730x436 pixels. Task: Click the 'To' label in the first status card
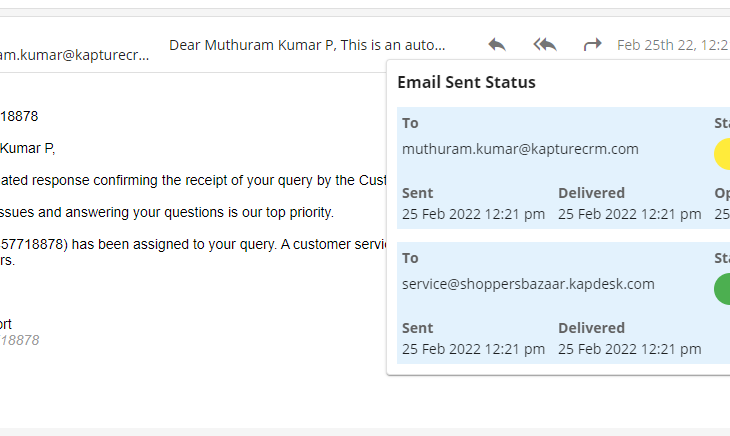(x=410, y=123)
